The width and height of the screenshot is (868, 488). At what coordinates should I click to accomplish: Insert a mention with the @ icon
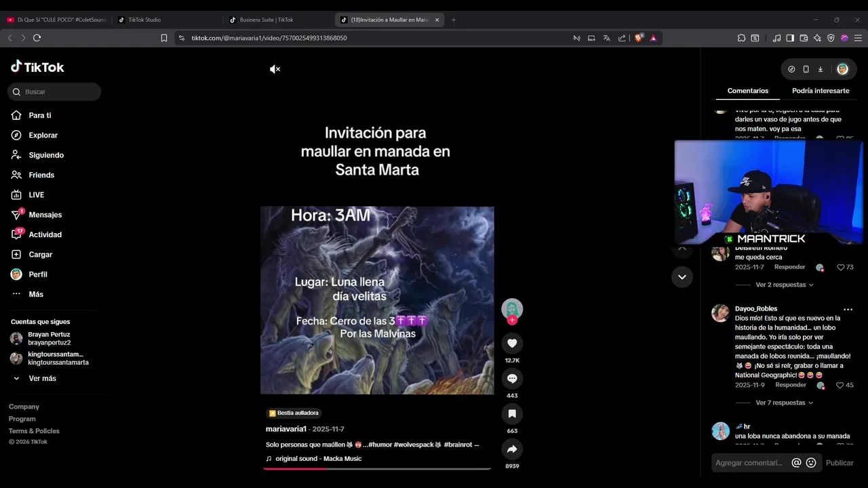796,463
